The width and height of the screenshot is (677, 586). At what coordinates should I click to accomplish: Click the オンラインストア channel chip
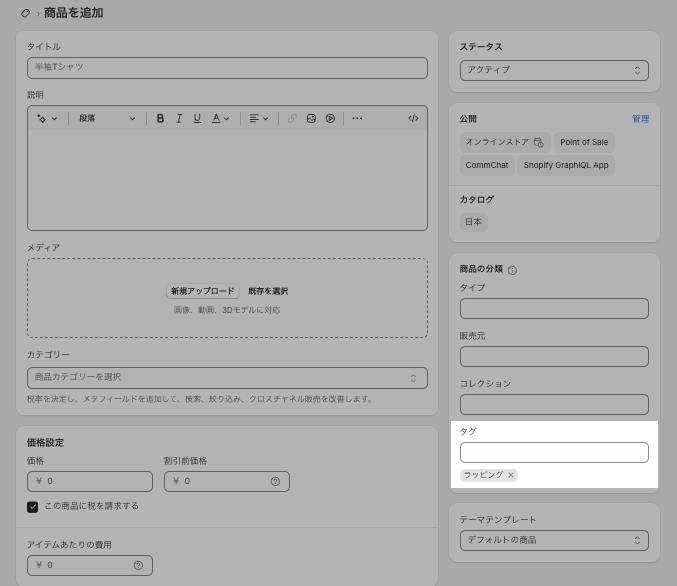(505, 142)
